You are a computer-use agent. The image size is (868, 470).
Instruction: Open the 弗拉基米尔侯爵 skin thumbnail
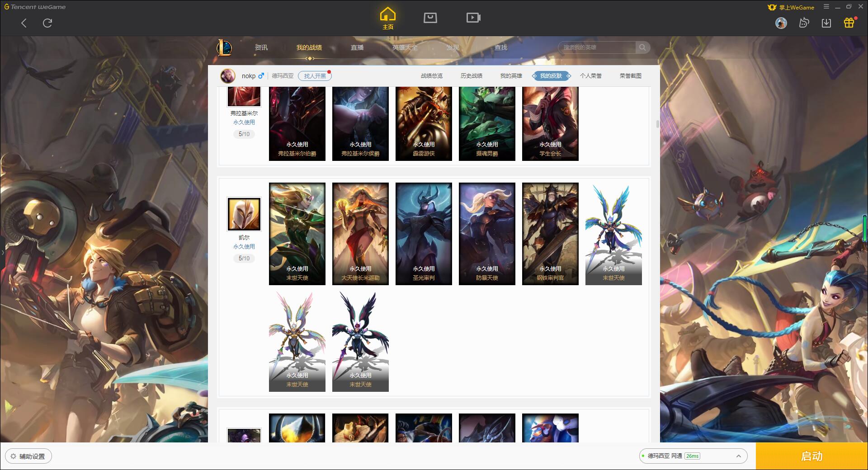click(360, 123)
